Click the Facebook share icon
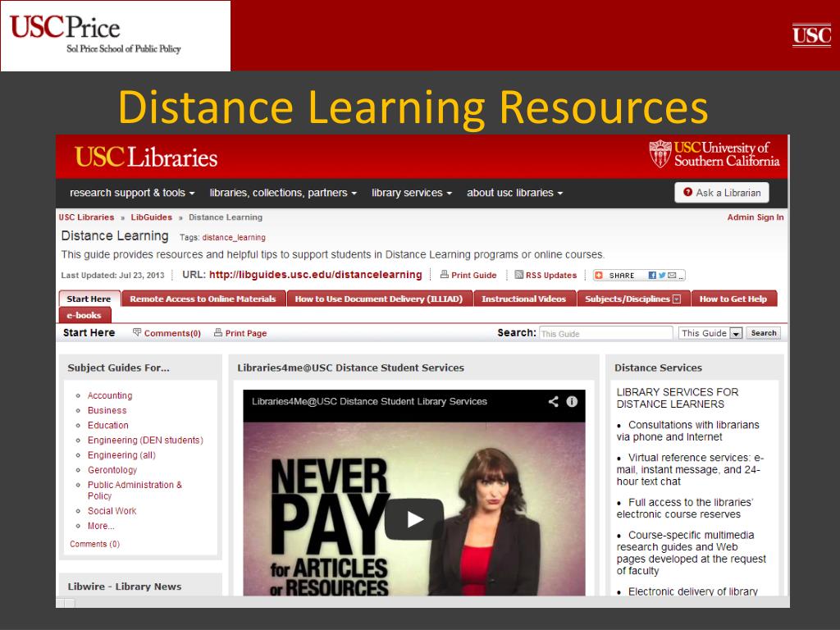 pos(652,276)
